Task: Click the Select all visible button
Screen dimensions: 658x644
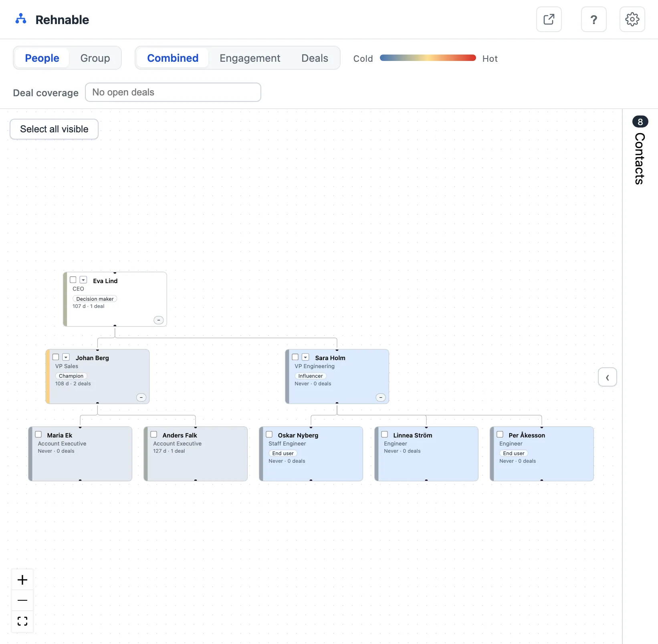Action: 54,129
